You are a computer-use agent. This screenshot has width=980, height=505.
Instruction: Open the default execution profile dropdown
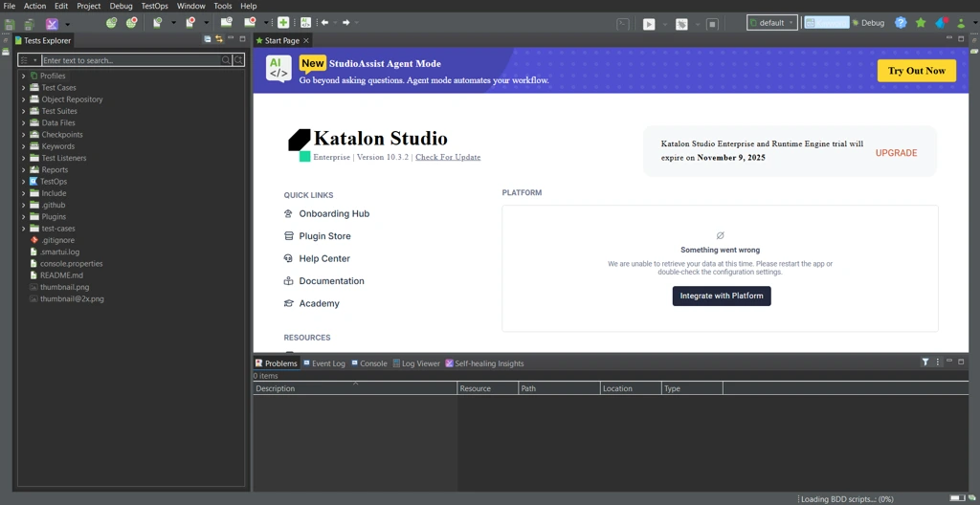click(772, 23)
